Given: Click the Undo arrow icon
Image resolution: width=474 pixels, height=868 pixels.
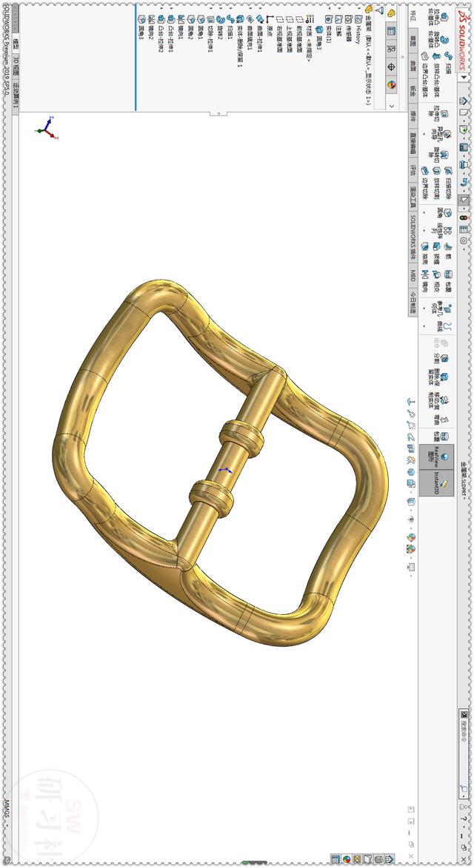Looking at the screenshot, I should tap(464, 182).
